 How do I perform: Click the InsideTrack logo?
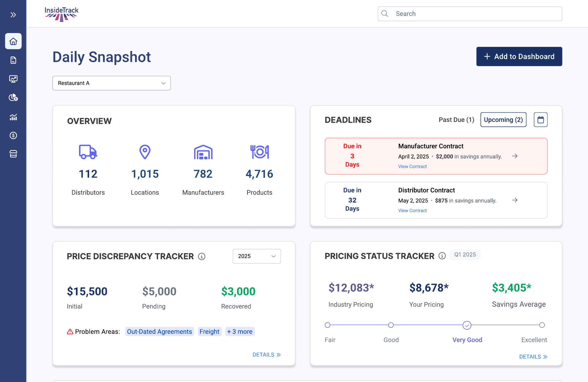point(62,14)
